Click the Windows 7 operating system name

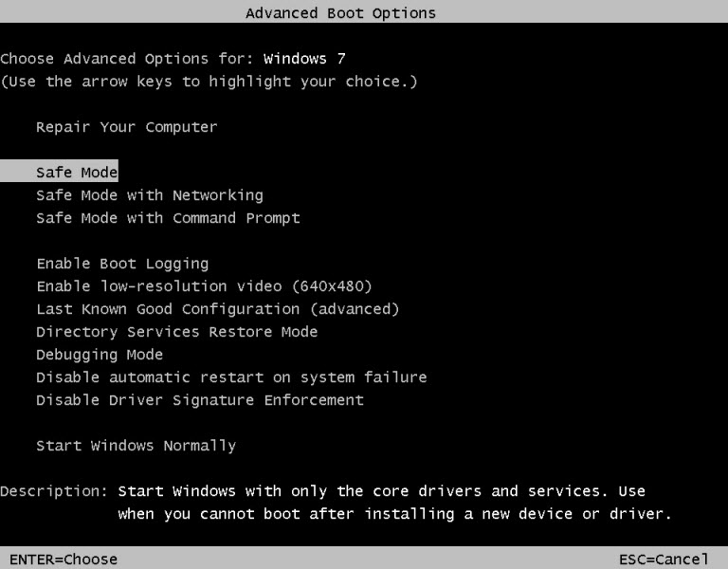tap(304, 59)
